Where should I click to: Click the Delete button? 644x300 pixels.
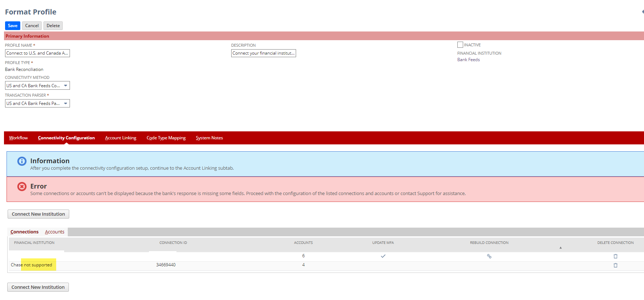(x=53, y=26)
